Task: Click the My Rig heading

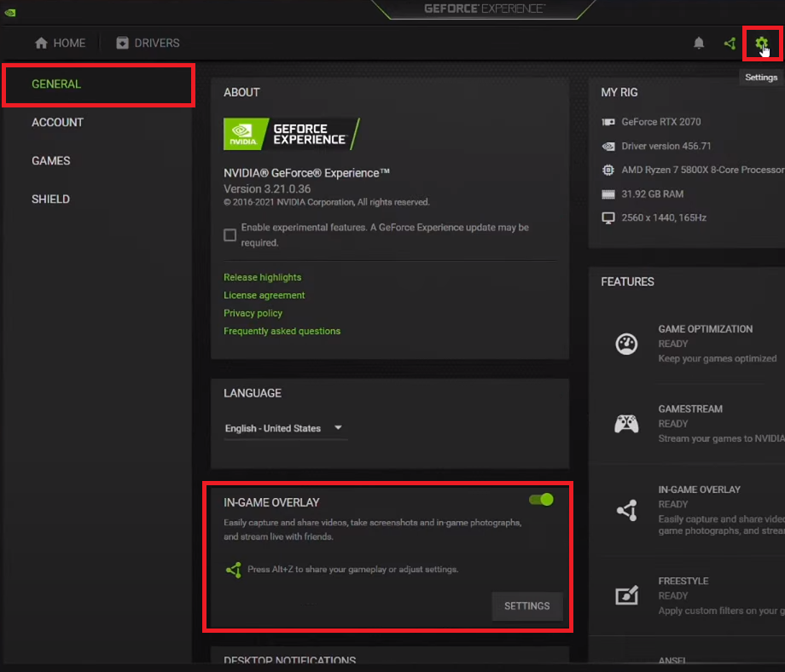Action: 619,93
